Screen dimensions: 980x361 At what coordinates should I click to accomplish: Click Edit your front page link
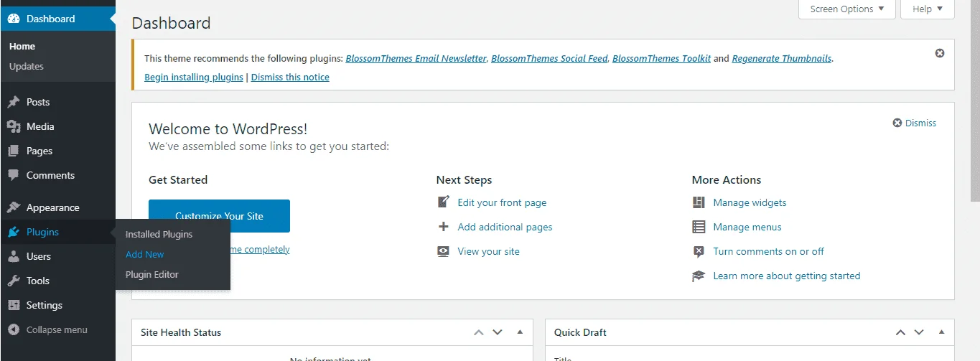point(502,202)
